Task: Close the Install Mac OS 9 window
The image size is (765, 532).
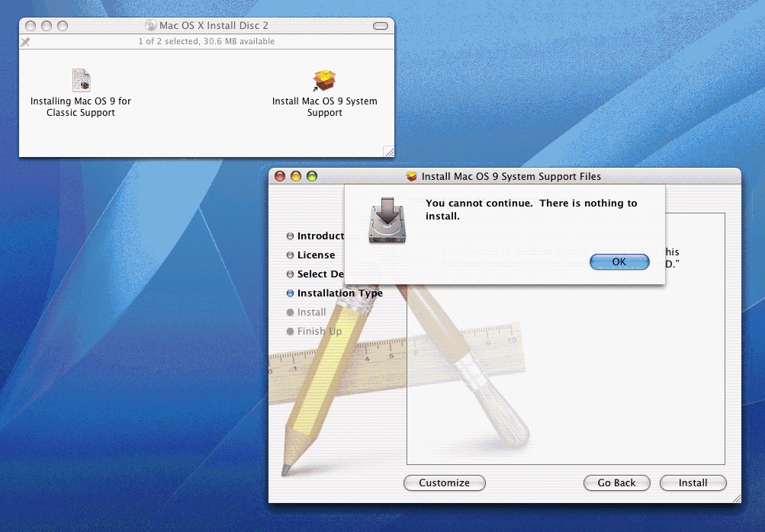Action: tap(280, 176)
